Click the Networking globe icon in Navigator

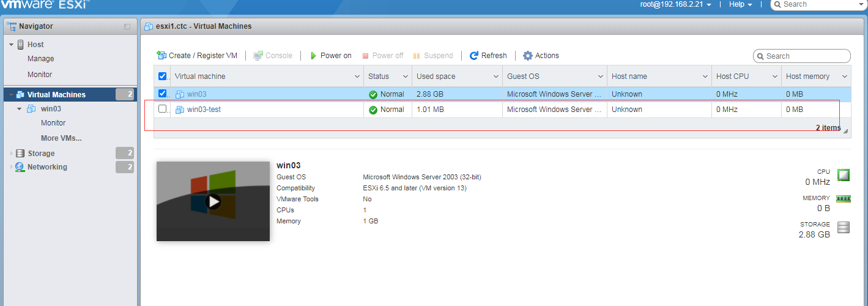(x=20, y=167)
